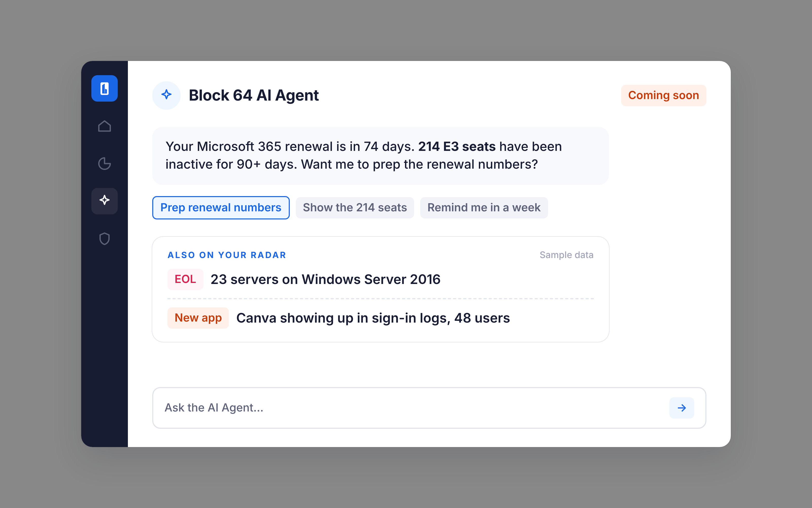
Task: Click the Block 64 logo icon in sidebar
Action: [x=104, y=88]
